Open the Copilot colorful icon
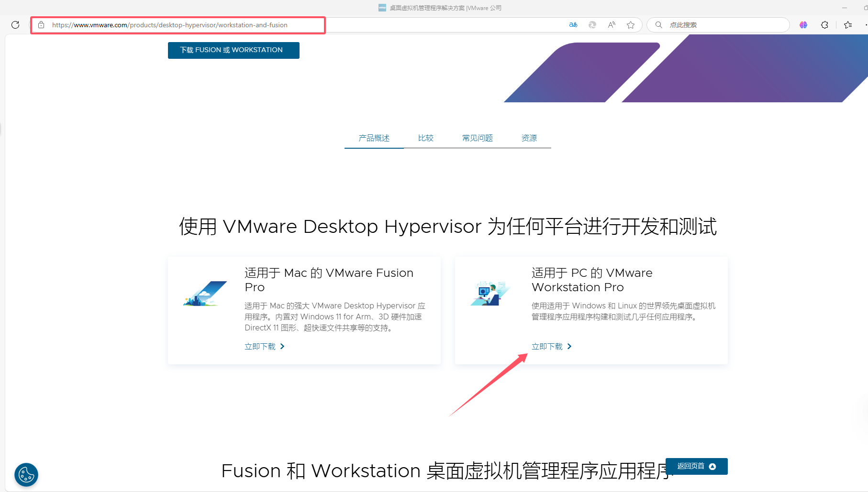 803,25
